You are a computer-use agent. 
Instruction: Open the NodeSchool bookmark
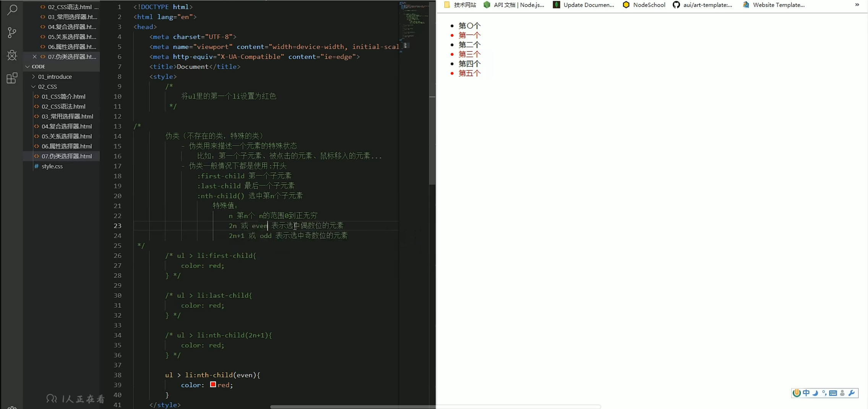tap(644, 5)
